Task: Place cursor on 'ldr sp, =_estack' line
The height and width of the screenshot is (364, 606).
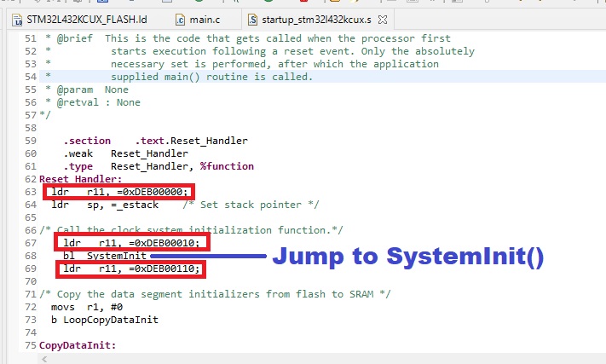Action: (105, 205)
